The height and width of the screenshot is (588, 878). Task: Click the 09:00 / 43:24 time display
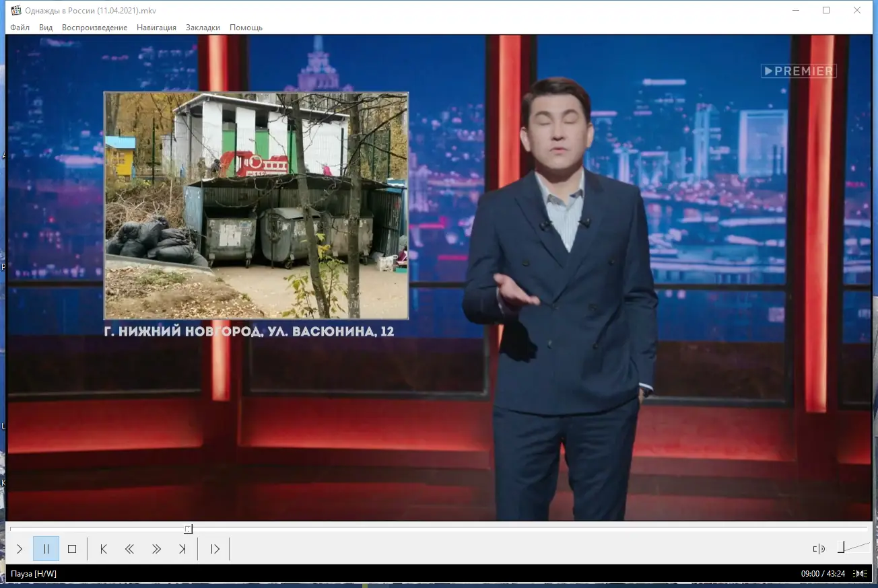824,574
